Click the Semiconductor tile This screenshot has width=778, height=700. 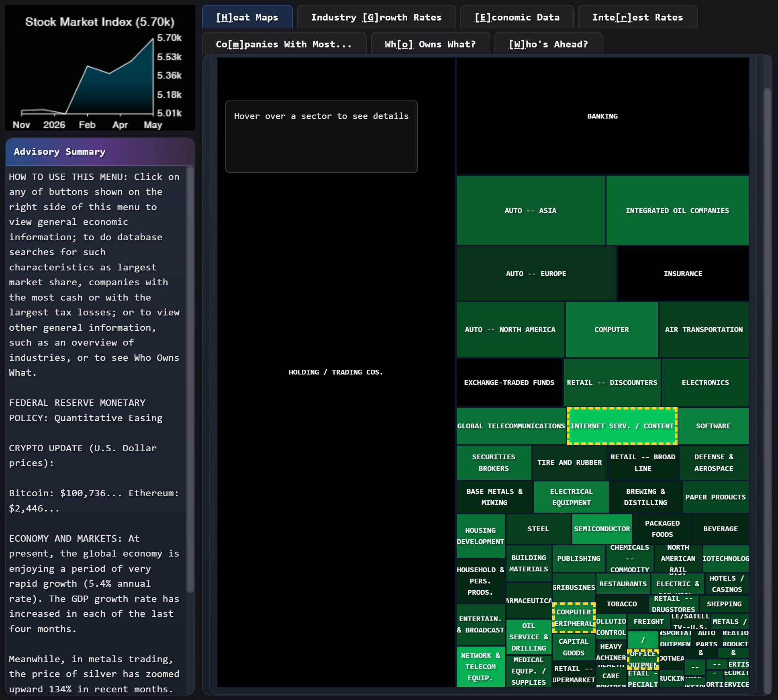[x=602, y=529]
